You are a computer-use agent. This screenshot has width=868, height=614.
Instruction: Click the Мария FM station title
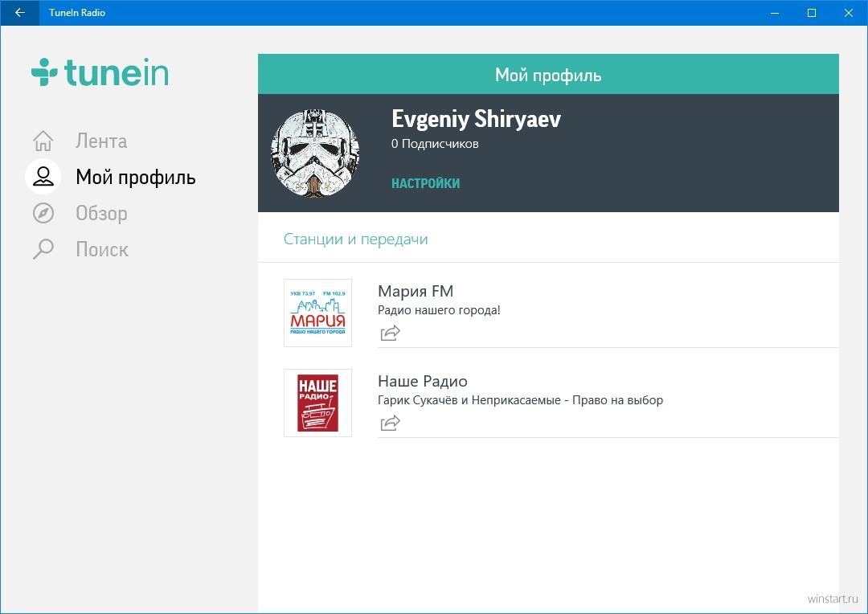click(416, 291)
